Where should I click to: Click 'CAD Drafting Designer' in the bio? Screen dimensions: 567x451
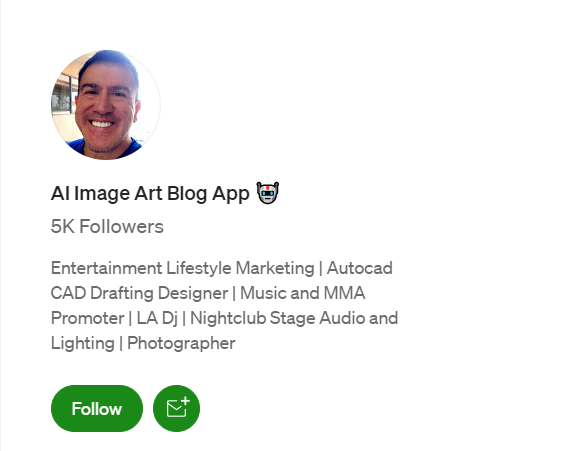[x=139, y=293]
